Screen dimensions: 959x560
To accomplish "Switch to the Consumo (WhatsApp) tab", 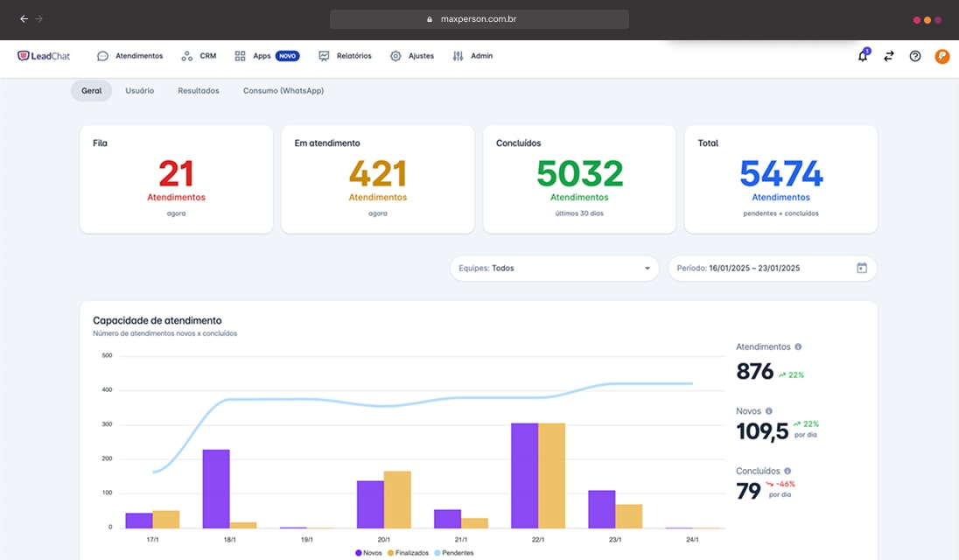I will [283, 91].
